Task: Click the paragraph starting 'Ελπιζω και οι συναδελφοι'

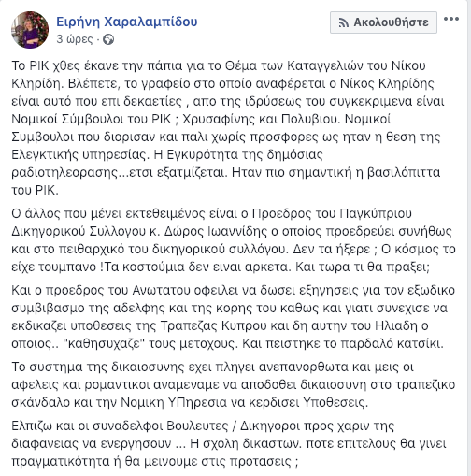Action: tap(229, 443)
